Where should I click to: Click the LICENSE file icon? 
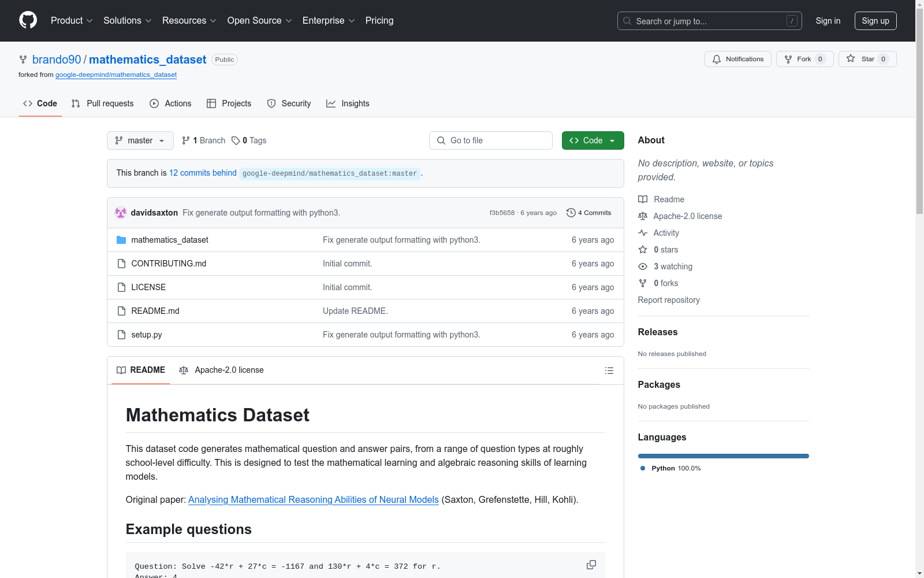click(121, 287)
